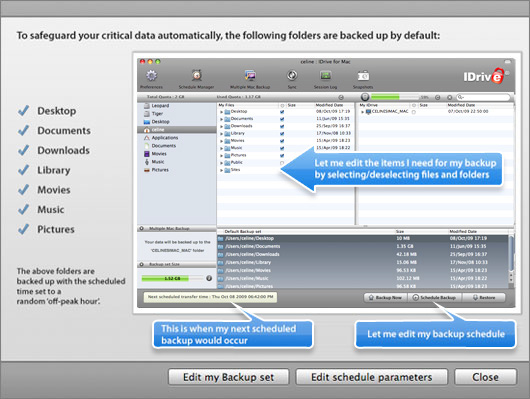Expand the Pictures folder in My Files

click(x=221, y=156)
